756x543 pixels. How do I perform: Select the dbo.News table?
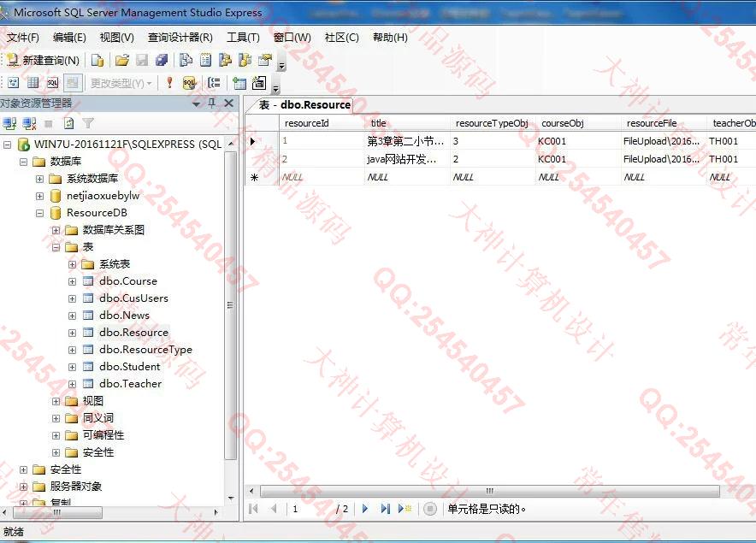click(x=124, y=316)
